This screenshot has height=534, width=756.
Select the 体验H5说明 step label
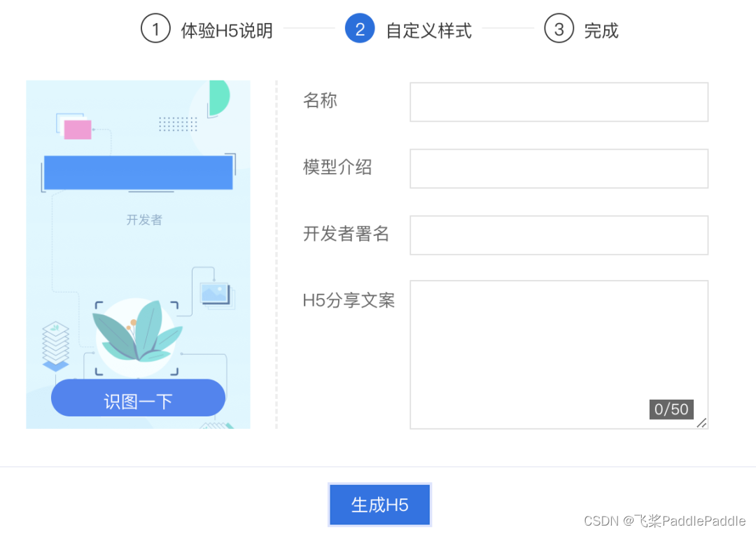(x=227, y=31)
